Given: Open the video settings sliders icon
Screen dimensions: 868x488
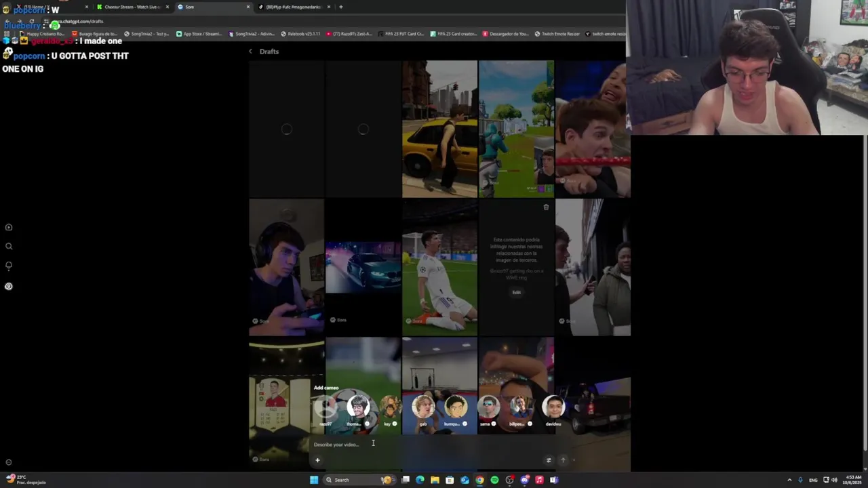Looking at the screenshot, I should point(549,460).
